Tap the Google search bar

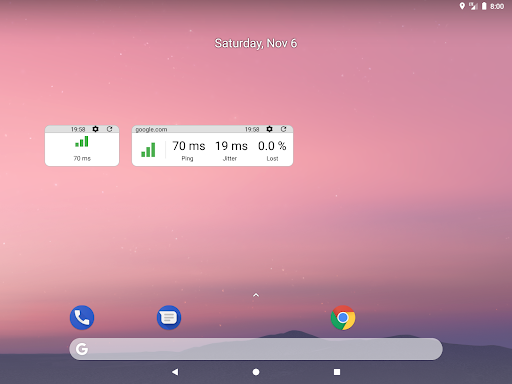coord(256,349)
